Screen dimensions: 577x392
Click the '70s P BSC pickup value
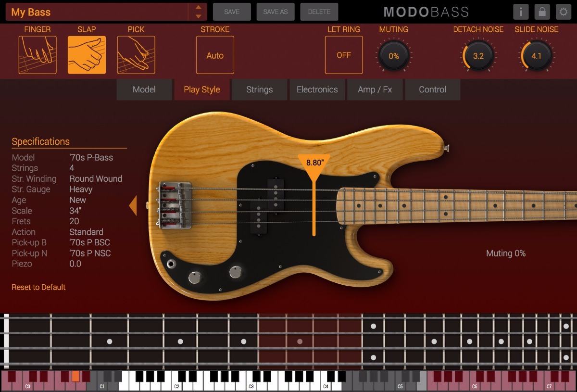[89, 242]
